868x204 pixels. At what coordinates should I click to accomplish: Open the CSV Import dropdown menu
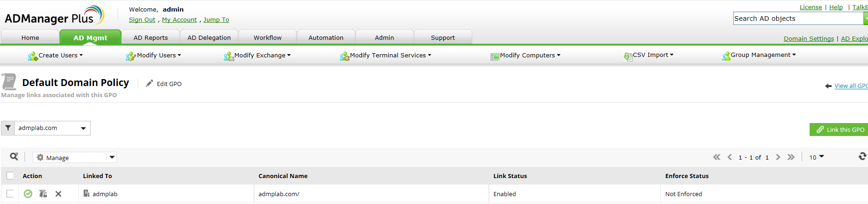[x=653, y=55]
